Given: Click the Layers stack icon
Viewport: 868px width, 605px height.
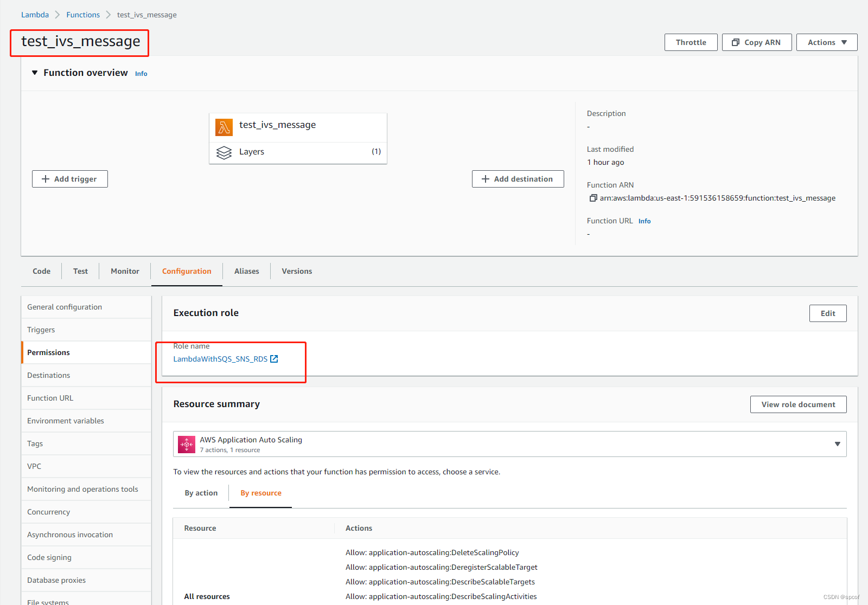Looking at the screenshot, I should 224,153.
